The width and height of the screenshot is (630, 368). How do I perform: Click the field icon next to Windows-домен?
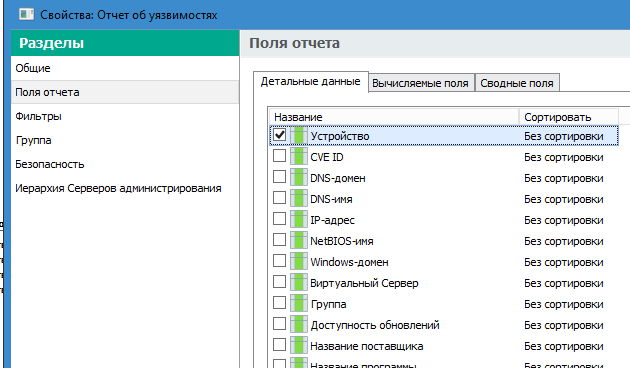click(299, 261)
